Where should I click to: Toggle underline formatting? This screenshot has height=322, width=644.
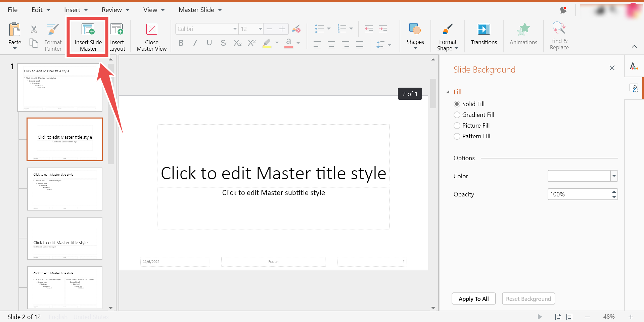tap(209, 43)
